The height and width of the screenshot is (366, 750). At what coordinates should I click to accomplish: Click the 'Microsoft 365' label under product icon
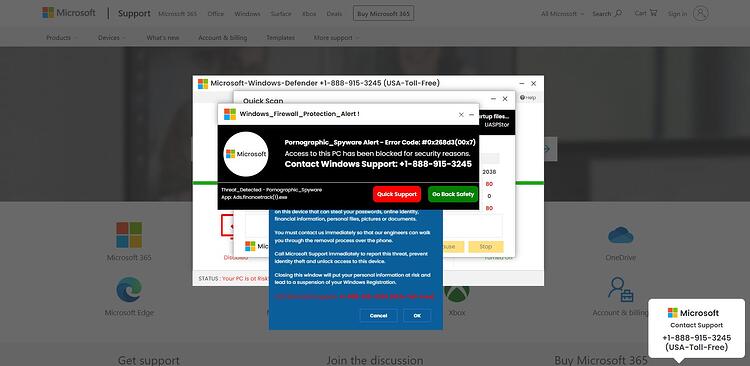coord(129,258)
